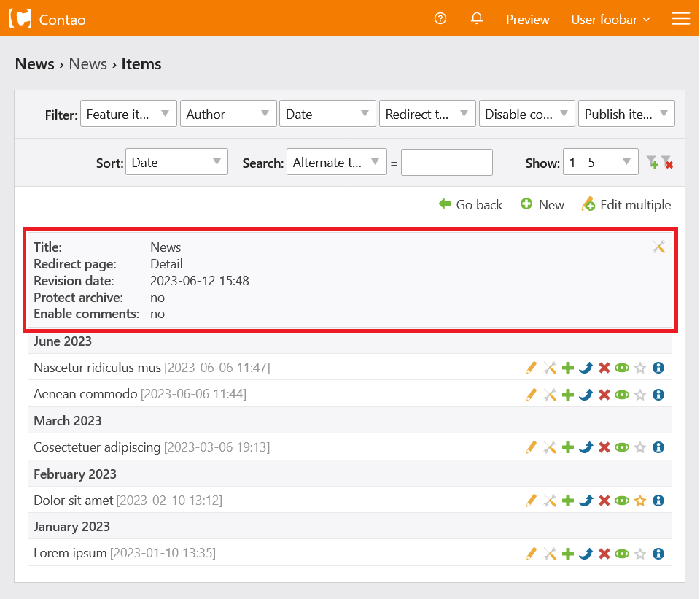Open the notifications bell icon
Screen dimensions: 700x599
[x=477, y=18]
